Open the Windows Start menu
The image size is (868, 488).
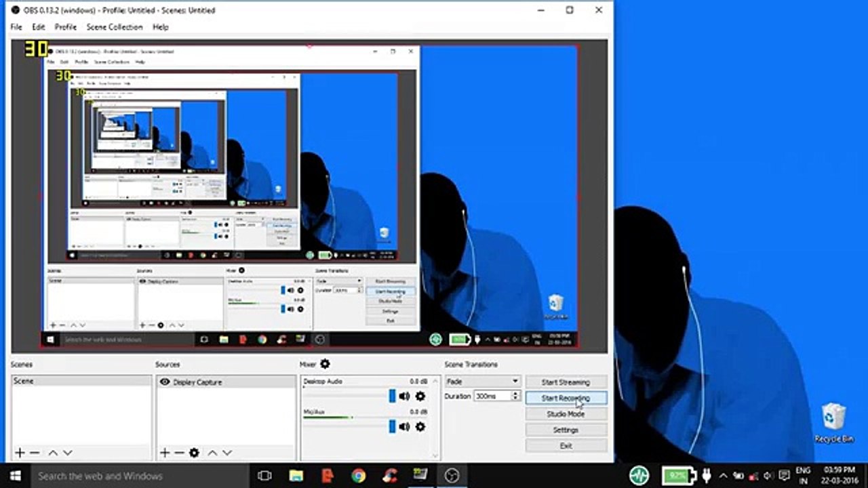coord(15,476)
